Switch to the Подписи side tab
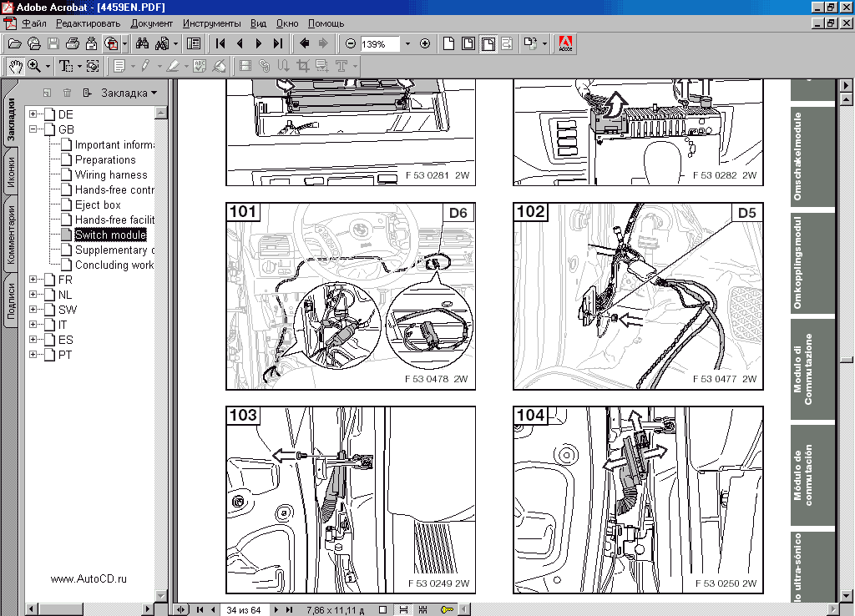Screen dimensions: 855x616 (11, 301)
